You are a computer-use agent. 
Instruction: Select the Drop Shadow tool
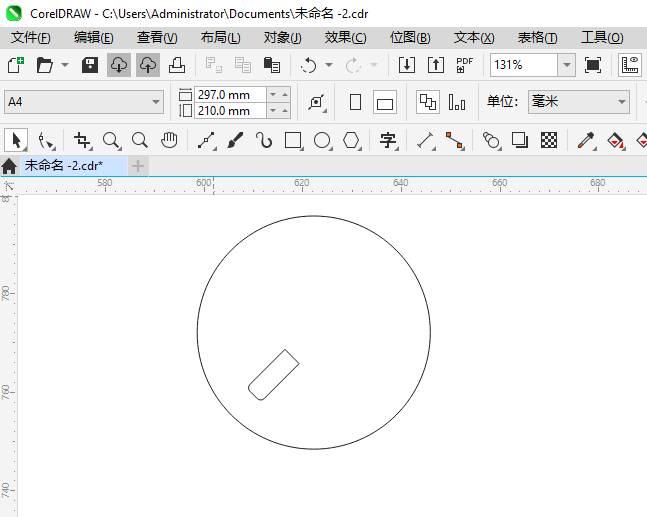pyautogui.click(x=520, y=140)
